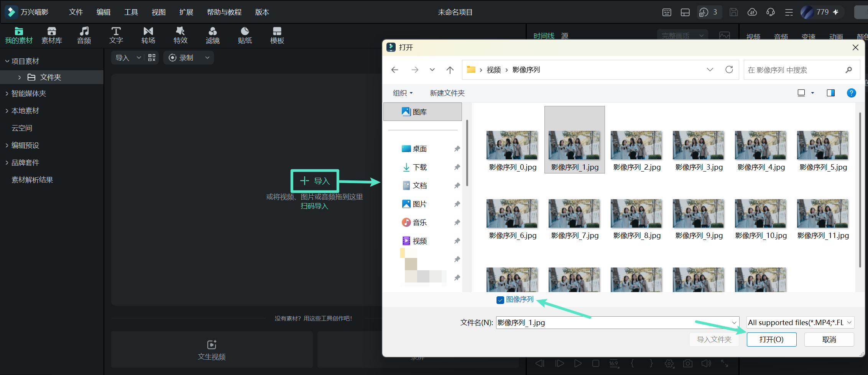Open the 素材库 stock media tab
The height and width of the screenshot is (375, 868).
click(x=52, y=35)
